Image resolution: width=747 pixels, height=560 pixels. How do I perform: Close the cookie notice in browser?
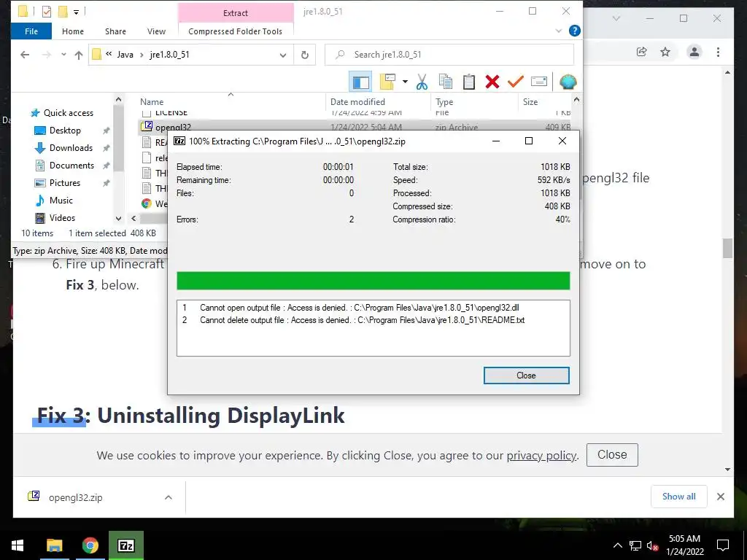(x=612, y=455)
